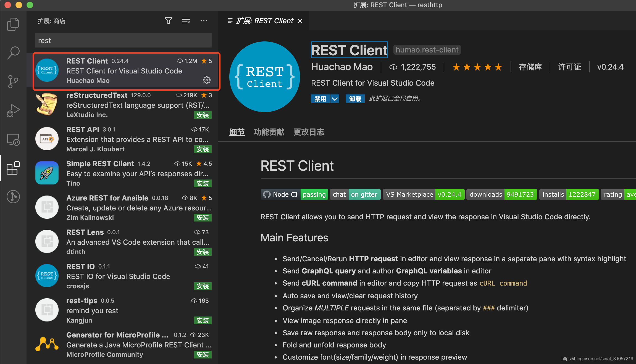This screenshot has width=636, height=364.
Task: Expand the disable button dropdown arrow
Action: click(335, 99)
